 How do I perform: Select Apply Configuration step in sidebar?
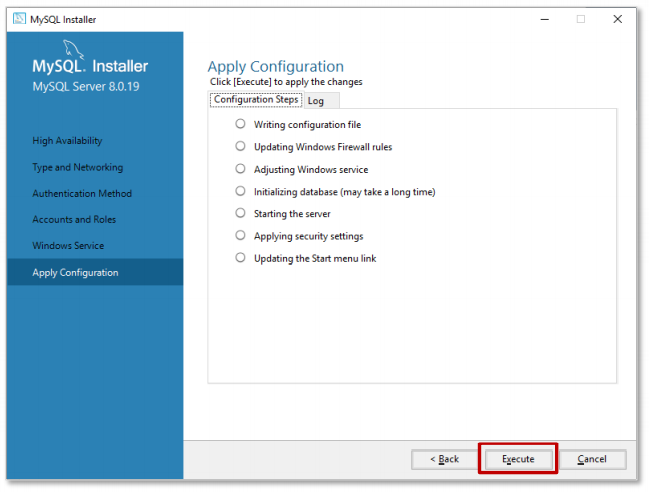tap(95, 272)
